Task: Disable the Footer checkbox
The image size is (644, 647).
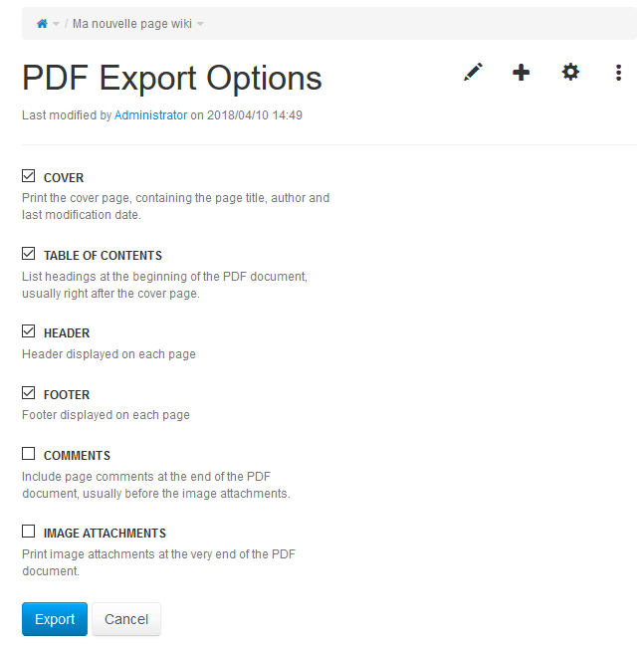Action: tap(29, 393)
